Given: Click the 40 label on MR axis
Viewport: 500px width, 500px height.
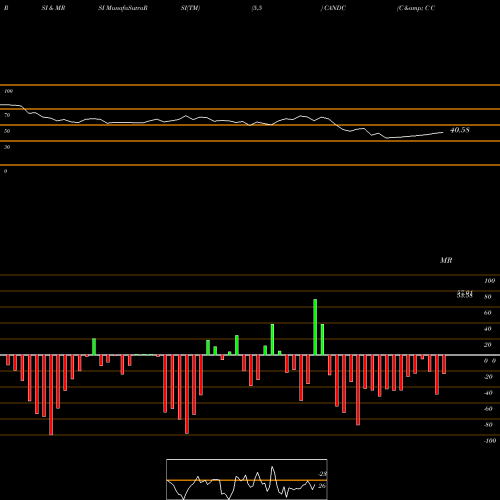Looking at the screenshot, I should (x=488, y=329).
